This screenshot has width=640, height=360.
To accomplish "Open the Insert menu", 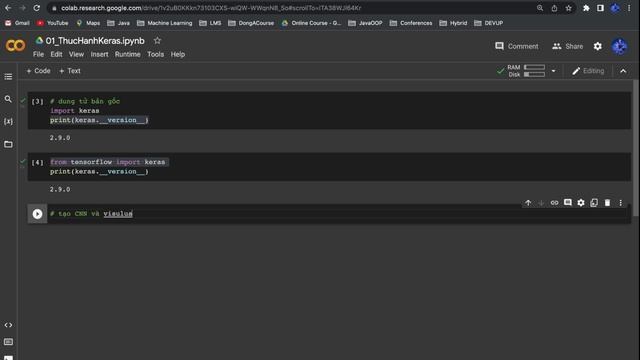I will point(100,54).
